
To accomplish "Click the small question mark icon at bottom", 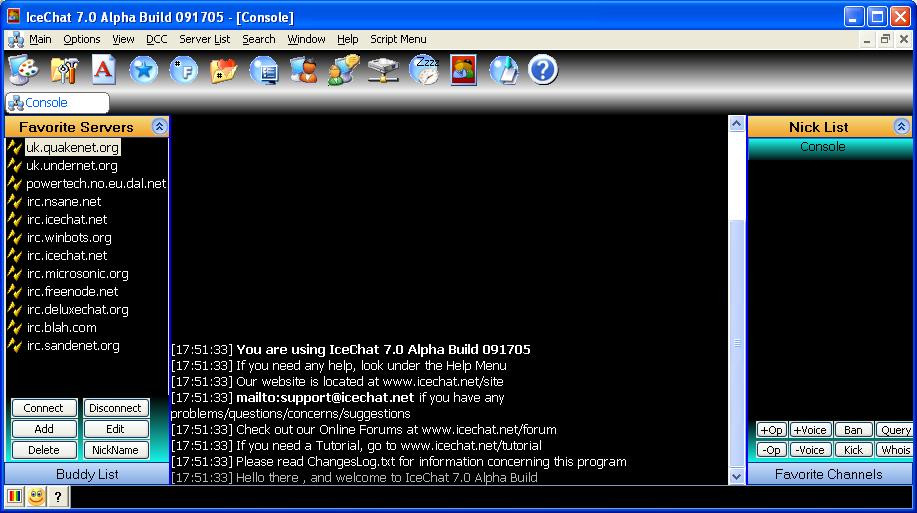I will point(58,497).
